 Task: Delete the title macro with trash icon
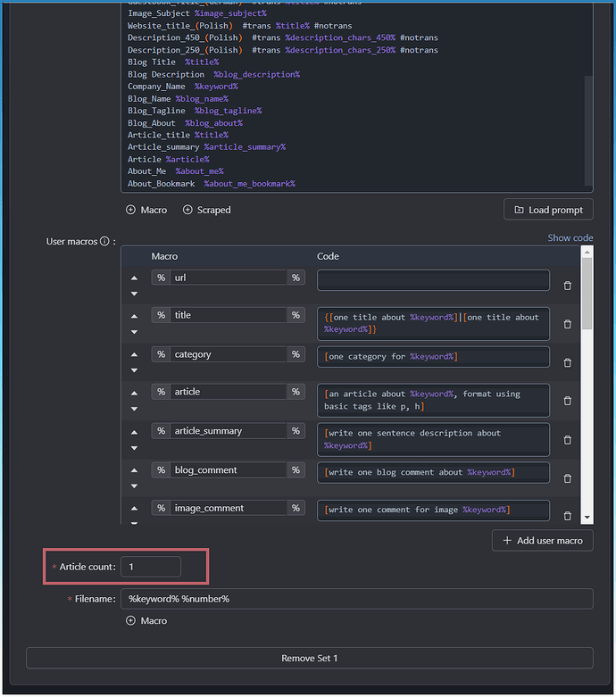point(567,324)
